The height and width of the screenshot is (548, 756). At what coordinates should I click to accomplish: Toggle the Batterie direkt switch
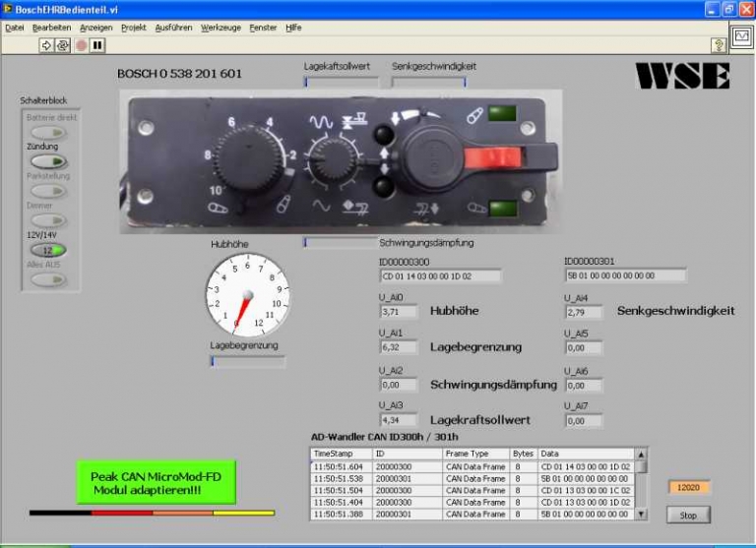point(47,132)
